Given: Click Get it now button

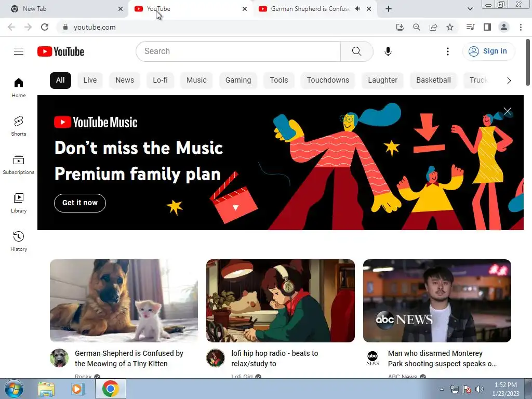Looking at the screenshot, I should coord(80,203).
